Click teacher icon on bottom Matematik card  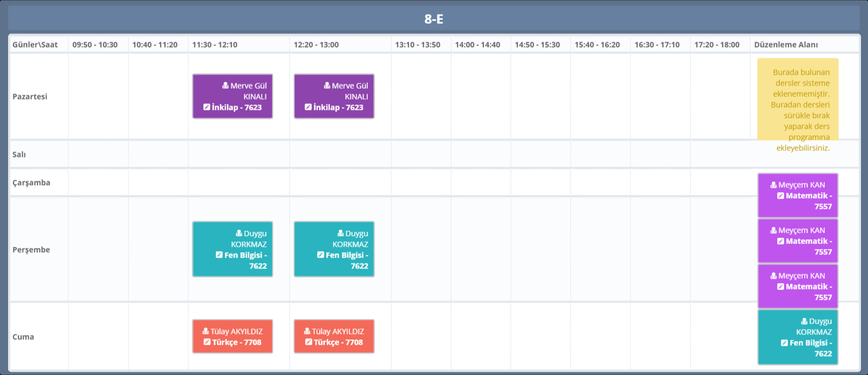(x=773, y=275)
